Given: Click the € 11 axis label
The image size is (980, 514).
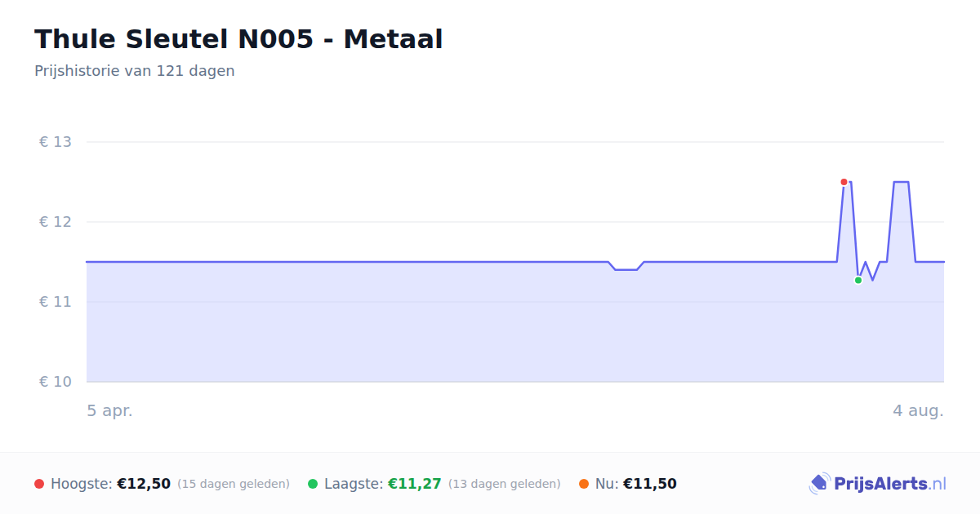Looking at the screenshot, I should [x=56, y=302].
